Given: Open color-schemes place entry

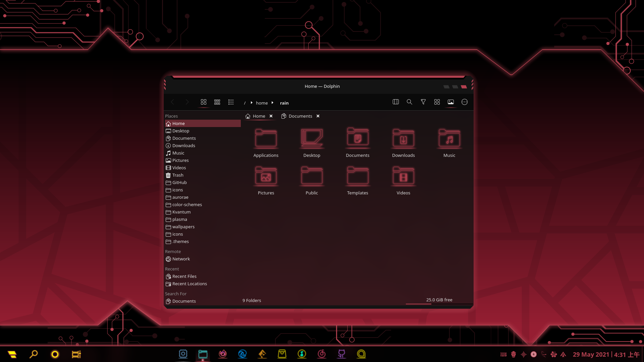Looking at the screenshot, I should pos(203,204).
